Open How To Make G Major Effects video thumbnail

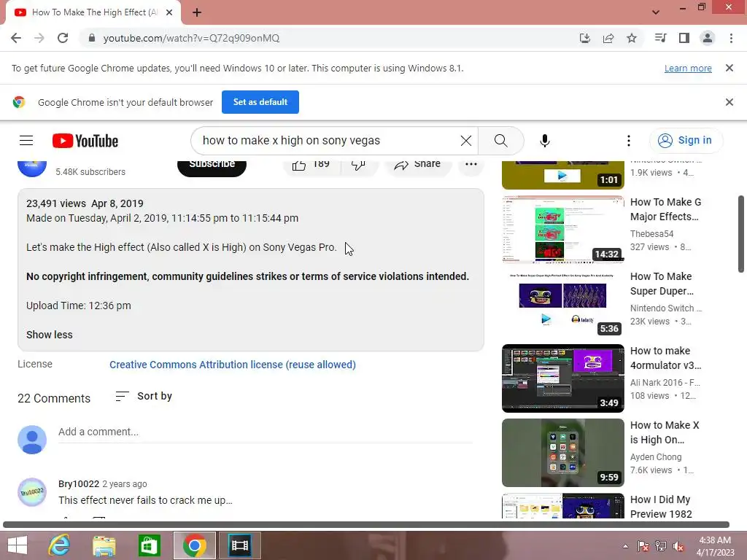point(563,230)
